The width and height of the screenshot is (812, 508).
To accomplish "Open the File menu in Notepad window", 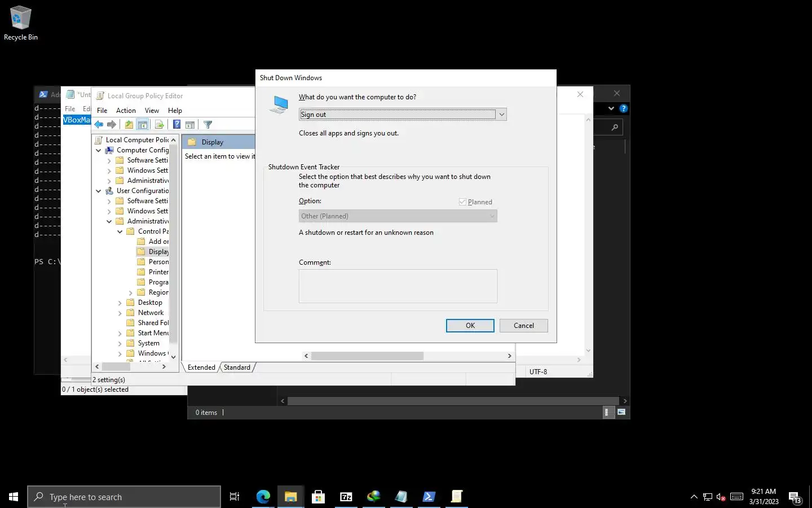I will 70,109.
